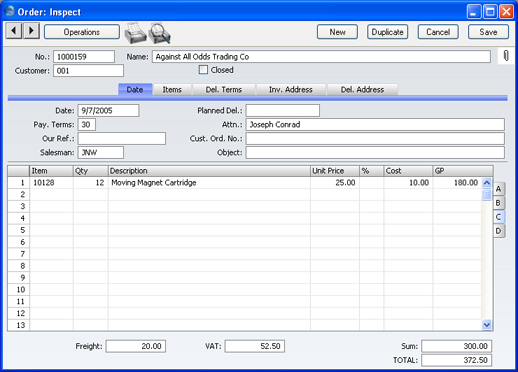Open attachments paperclip icon

(x=506, y=56)
